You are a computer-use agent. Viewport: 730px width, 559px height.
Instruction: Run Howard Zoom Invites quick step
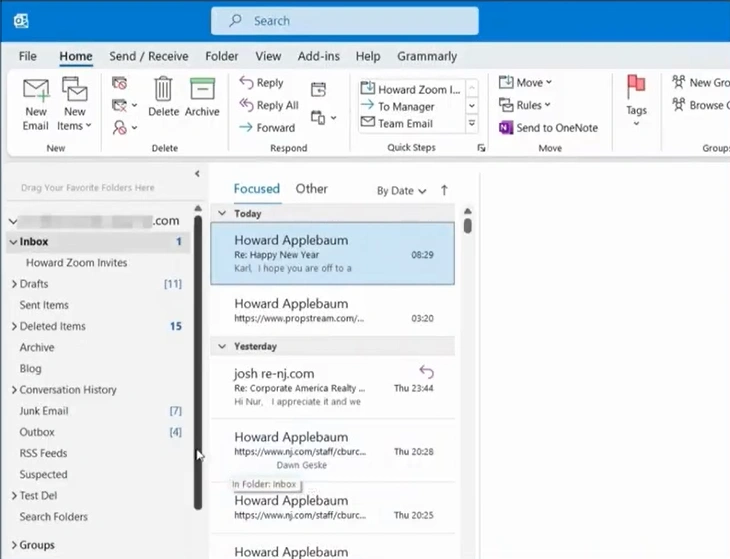411,89
